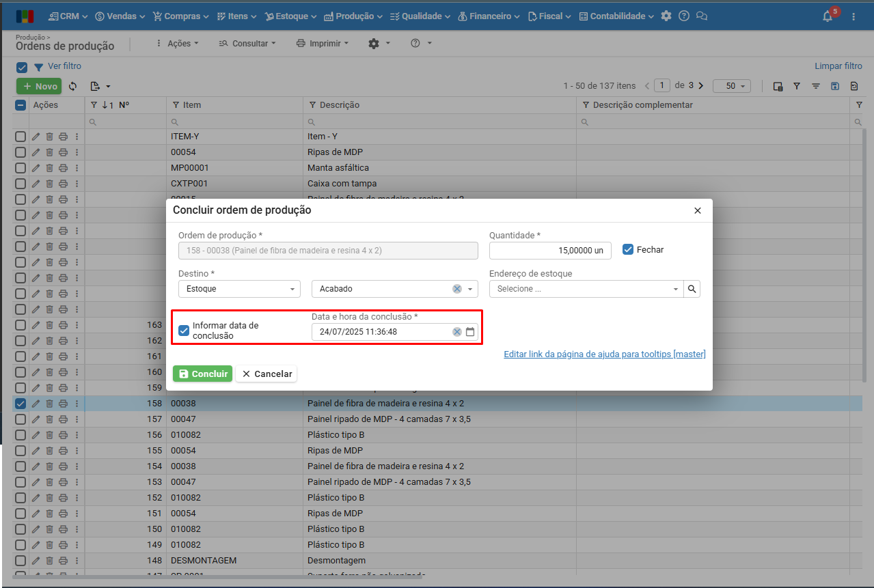Clear the Acabado selection with x icon

(457, 289)
